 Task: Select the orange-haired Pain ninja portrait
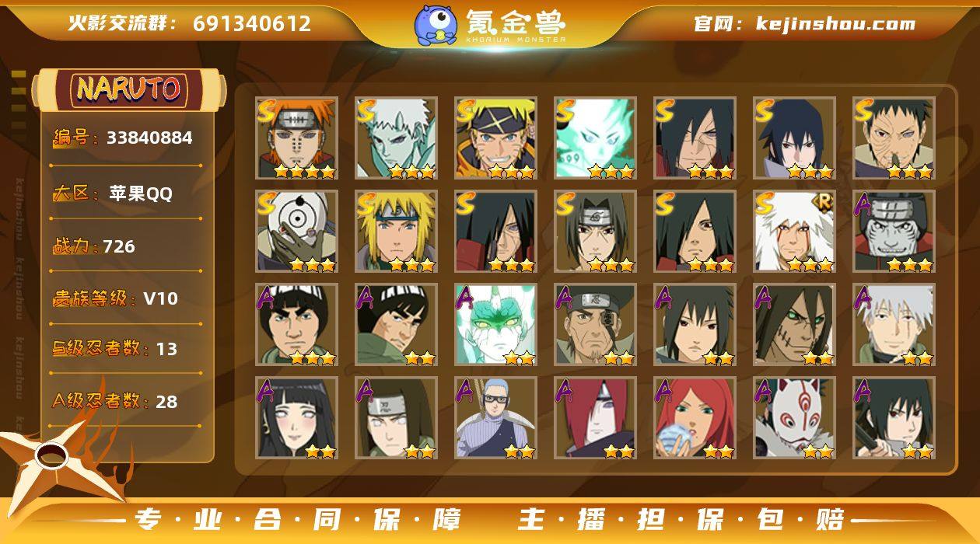pos(297,138)
